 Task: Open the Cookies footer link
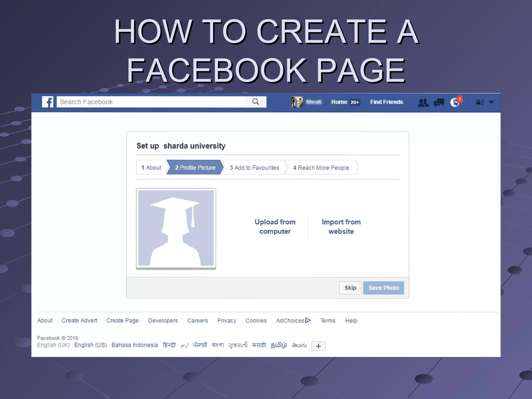pos(256,321)
